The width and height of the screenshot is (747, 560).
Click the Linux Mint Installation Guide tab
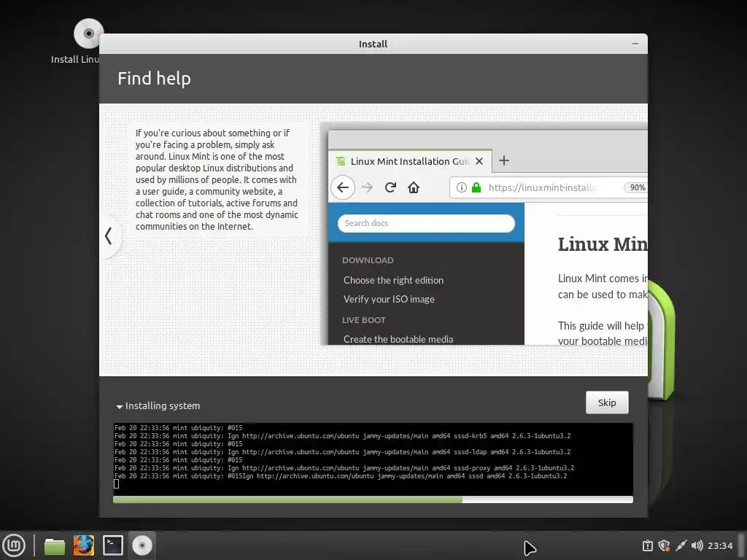(410, 161)
